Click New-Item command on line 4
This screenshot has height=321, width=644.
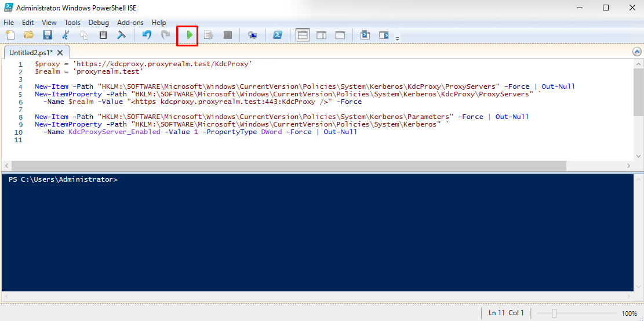[52, 87]
